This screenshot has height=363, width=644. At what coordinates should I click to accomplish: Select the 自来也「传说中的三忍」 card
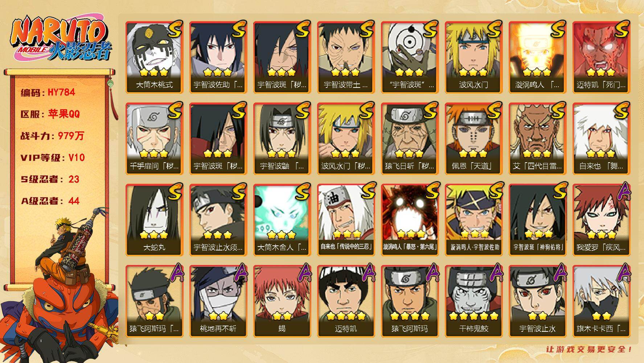click(x=346, y=220)
